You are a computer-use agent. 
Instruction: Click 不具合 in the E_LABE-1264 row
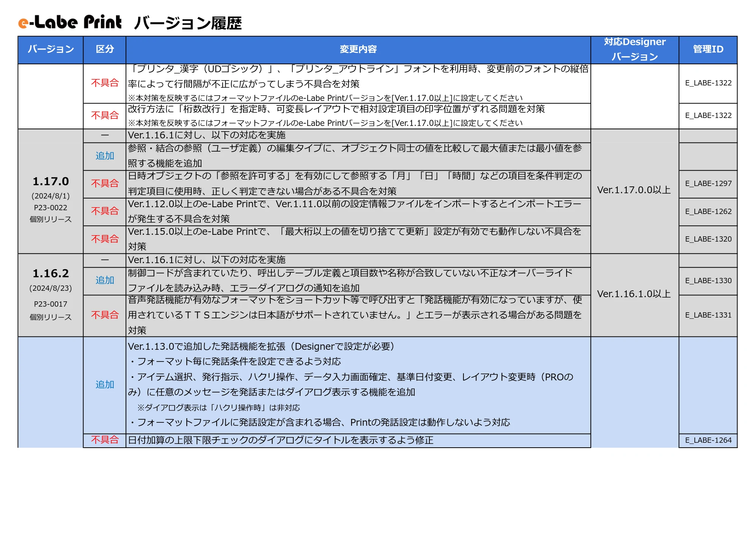coord(105,440)
